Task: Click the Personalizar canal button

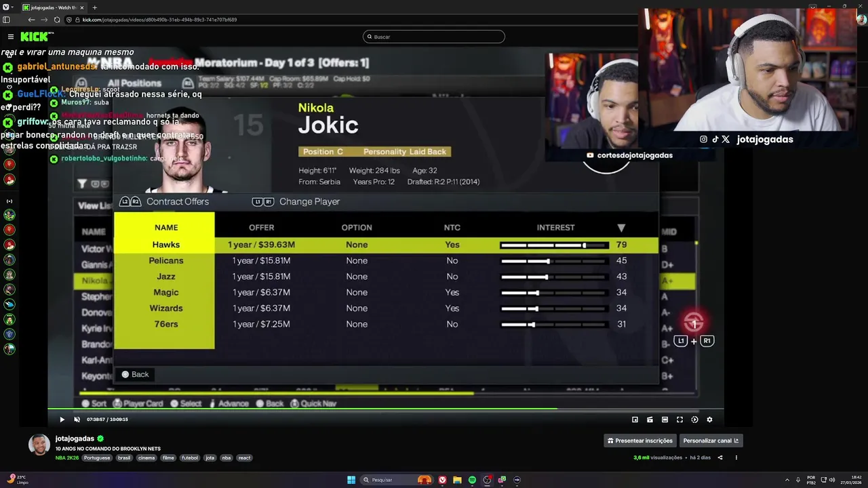Action: (711, 441)
